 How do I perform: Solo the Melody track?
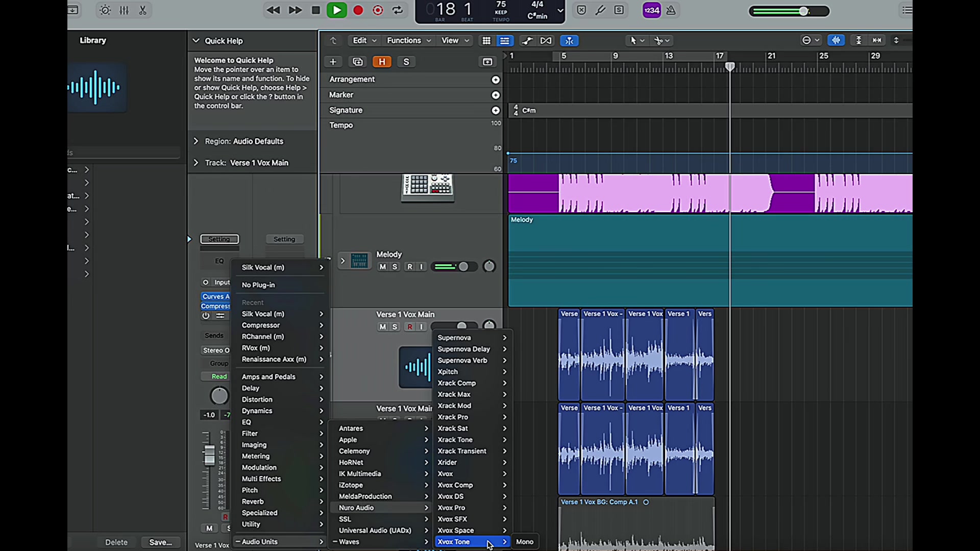tap(395, 267)
